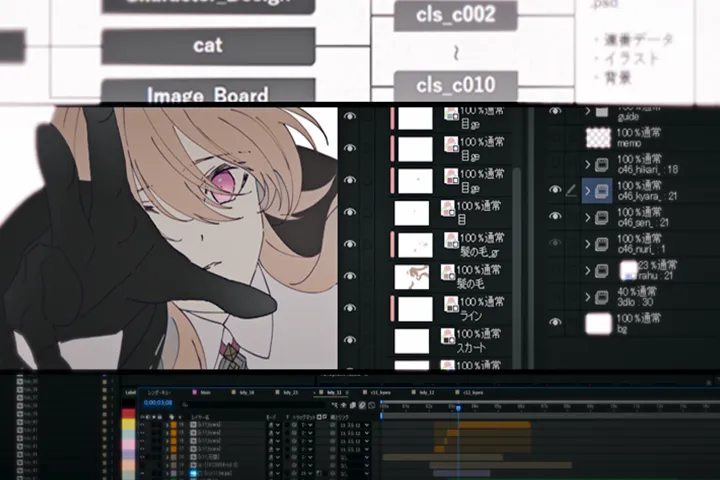
Task: Expand the 3dlo folder
Action: click(588, 297)
